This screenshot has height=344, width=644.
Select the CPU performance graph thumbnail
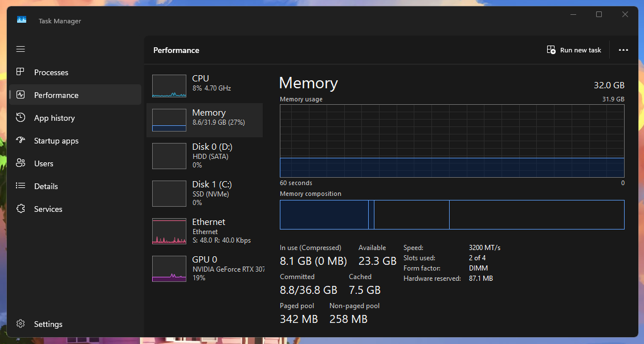pyautogui.click(x=169, y=86)
